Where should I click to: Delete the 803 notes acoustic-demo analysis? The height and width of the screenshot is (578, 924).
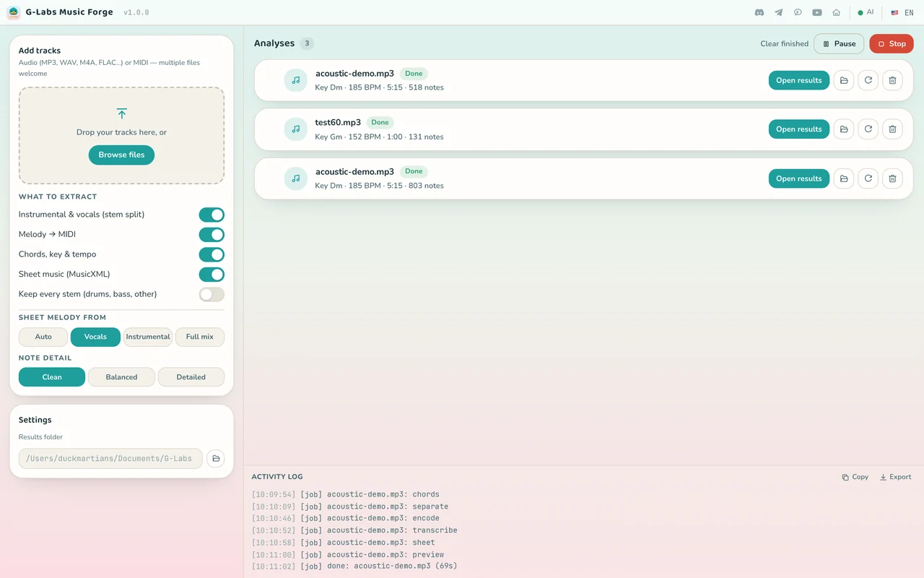point(892,178)
